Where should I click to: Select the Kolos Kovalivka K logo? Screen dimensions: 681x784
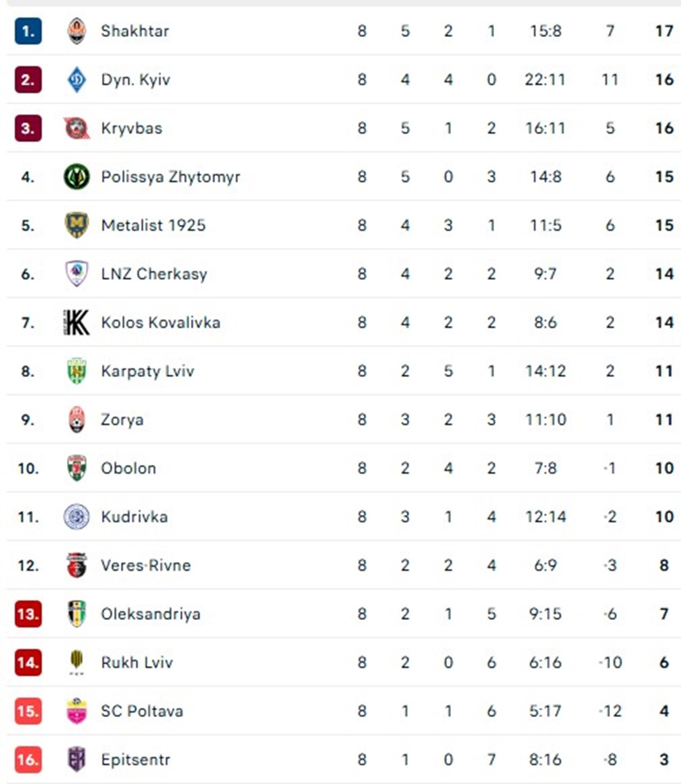pos(77,322)
